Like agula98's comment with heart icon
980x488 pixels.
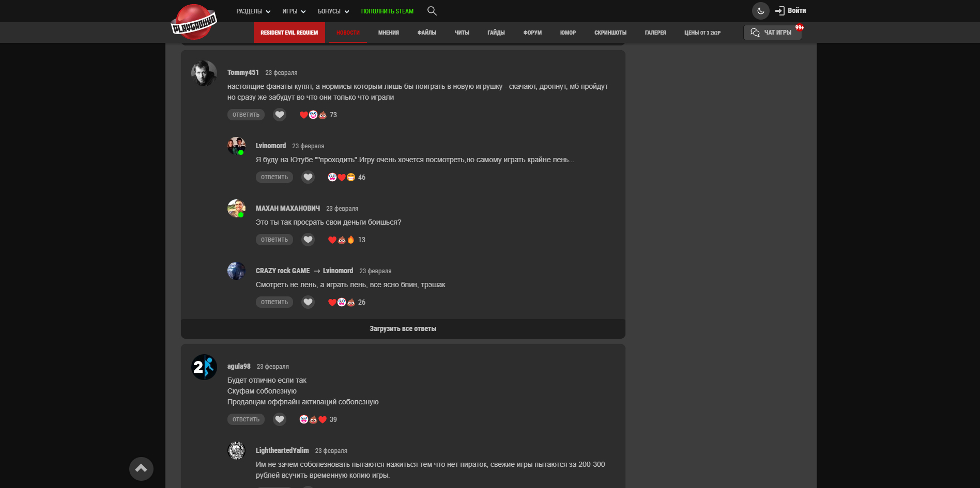pos(280,419)
